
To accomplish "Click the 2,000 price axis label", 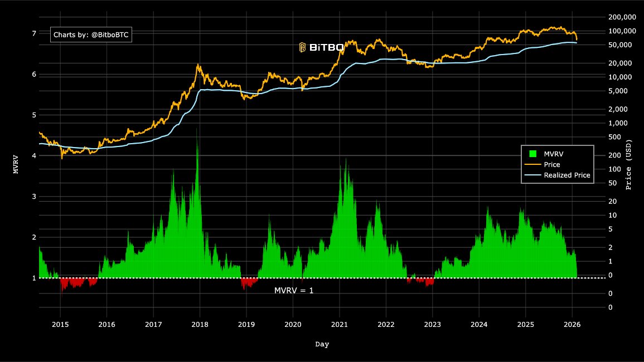I will 618,109.
